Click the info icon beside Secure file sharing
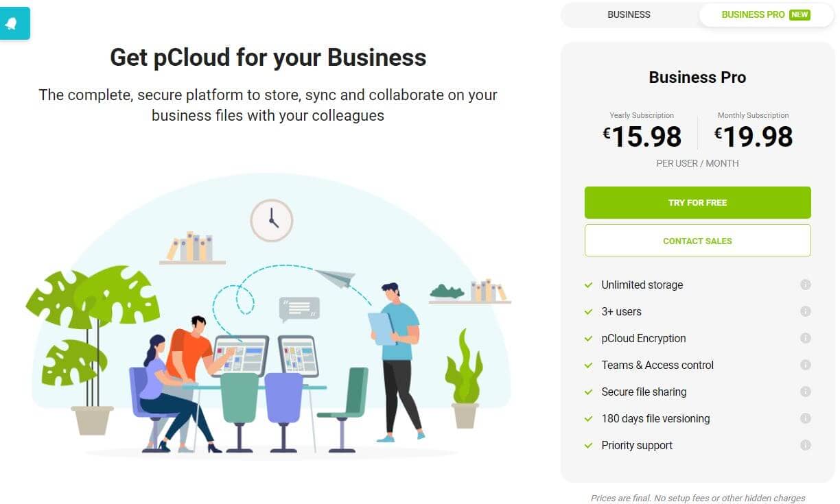 806,392
